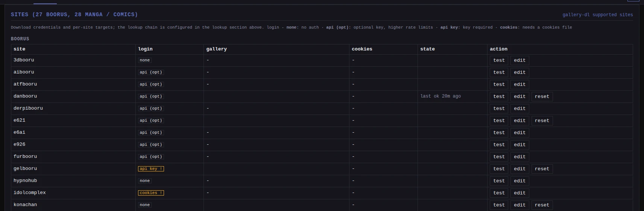Click the 'cookies !' badge for idolcomplex

coord(151,193)
